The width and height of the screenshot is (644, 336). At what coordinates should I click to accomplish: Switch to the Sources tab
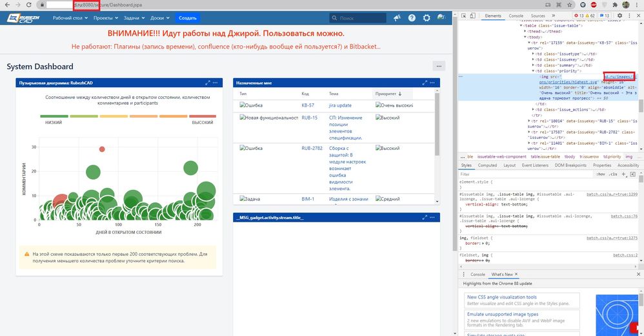[x=538, y=16]
